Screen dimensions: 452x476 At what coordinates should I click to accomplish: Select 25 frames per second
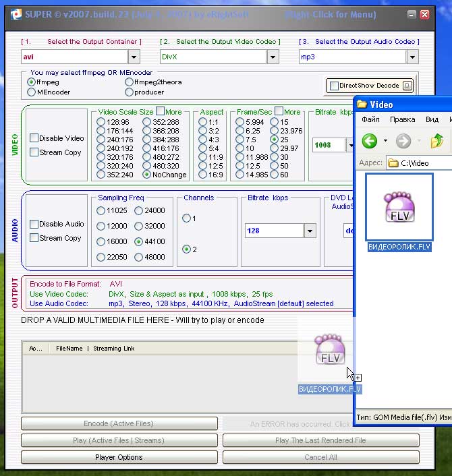coord(275,140)
